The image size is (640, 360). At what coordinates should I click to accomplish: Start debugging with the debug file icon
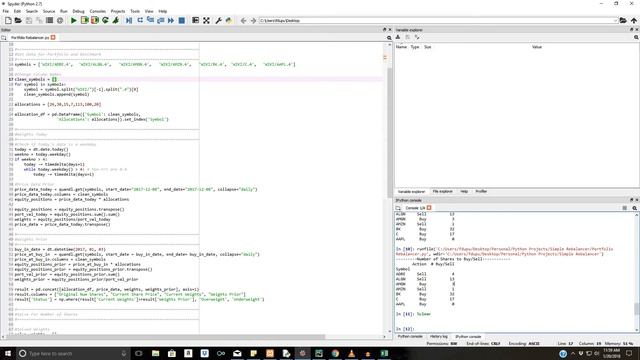pos(129,20)
